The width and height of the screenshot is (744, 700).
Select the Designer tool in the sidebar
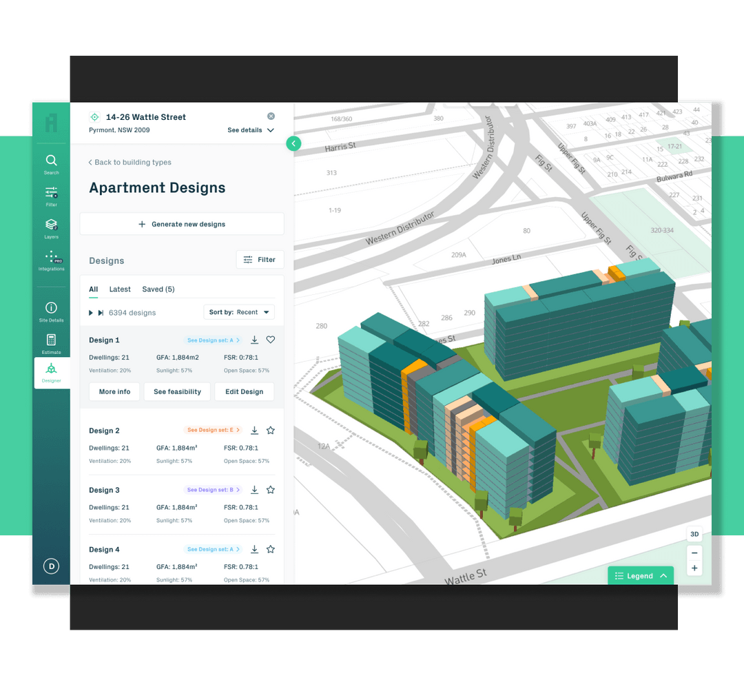pyautogui.click(x=51, y=372)
